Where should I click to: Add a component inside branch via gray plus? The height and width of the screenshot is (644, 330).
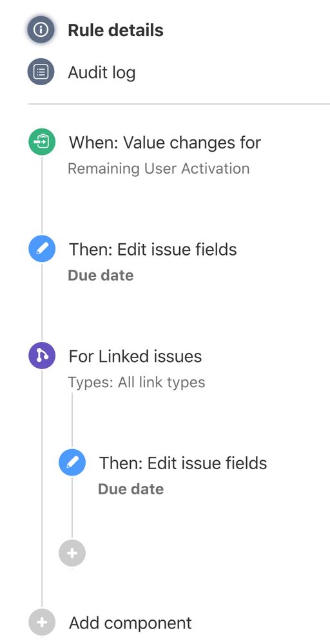(72, 553)
